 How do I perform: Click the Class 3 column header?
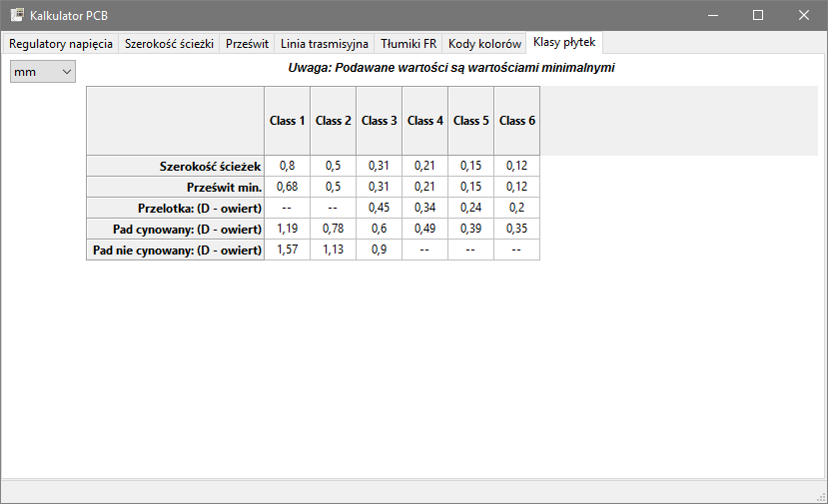[380, 121]
